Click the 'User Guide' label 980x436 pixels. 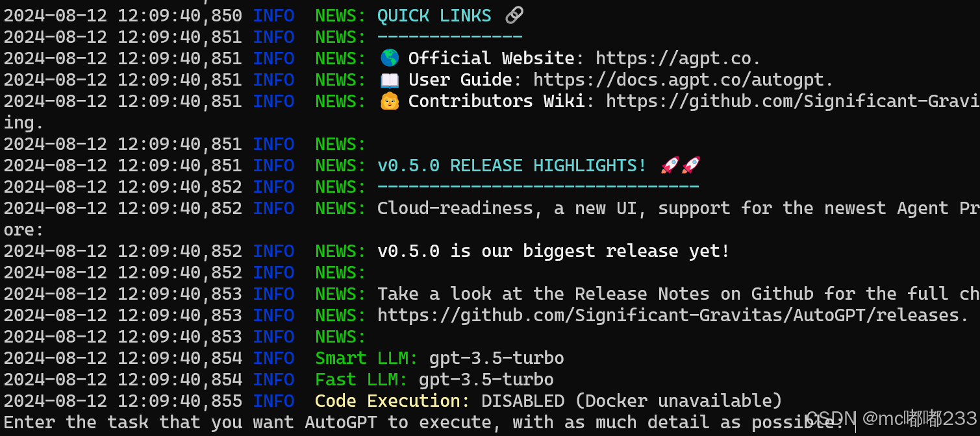click(460, 80)
